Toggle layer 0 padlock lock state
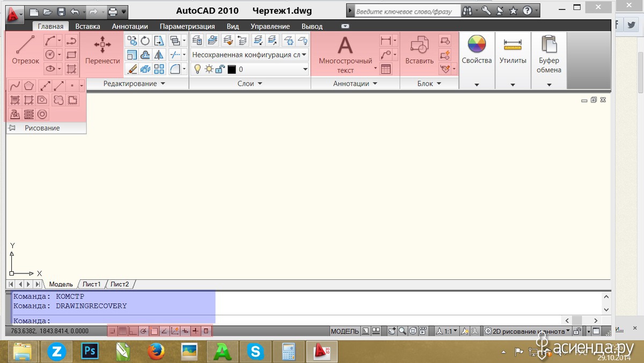Viewport: 644px width, 363px height. coord(219,69)
